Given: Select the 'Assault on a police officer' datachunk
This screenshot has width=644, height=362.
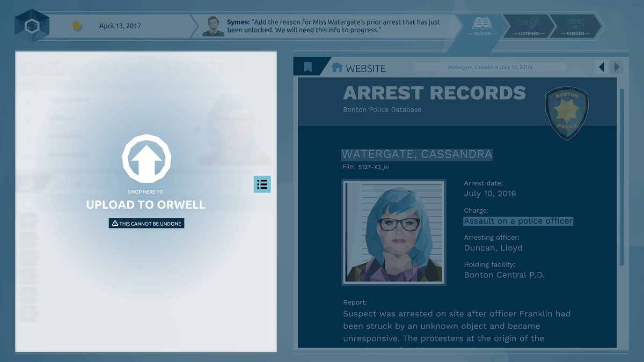Looking at the screenshot, I should click(518, 220).
